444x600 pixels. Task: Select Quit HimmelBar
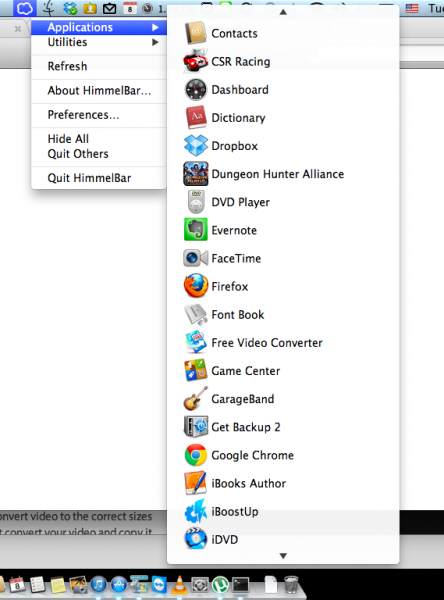(x=99, y=178)
